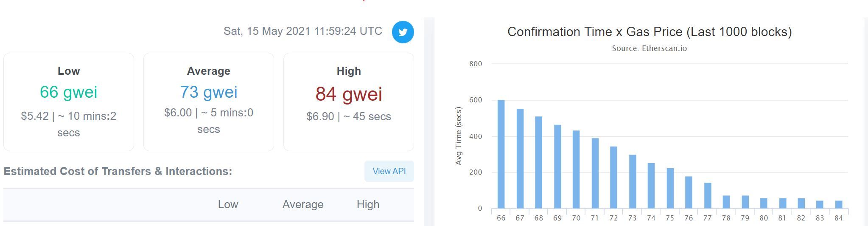Click the Average column header in table

[303, 204]
